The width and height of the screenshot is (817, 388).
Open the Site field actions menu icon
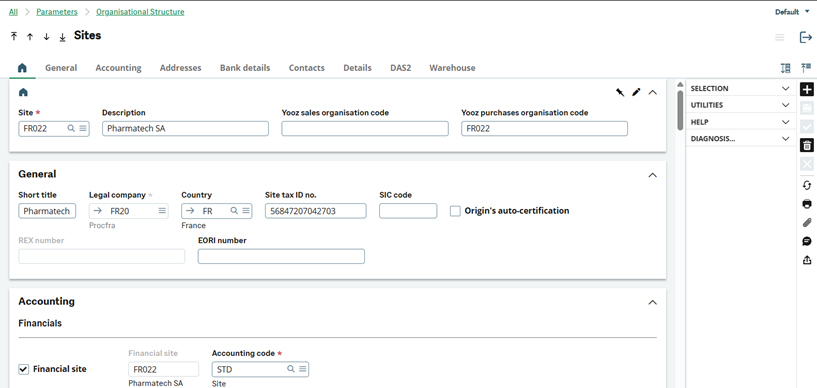pyautogui.click(x=83, y=129)
